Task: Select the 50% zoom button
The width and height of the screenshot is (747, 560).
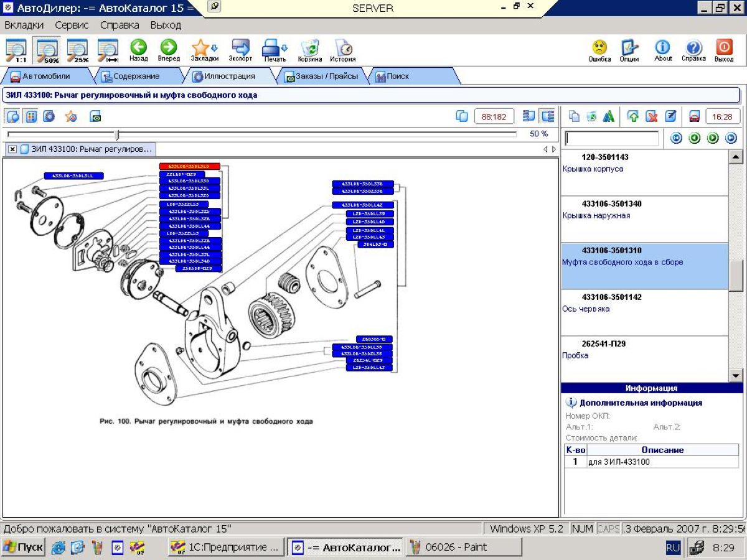Action: pyautogui.click(x=47, y=50)
